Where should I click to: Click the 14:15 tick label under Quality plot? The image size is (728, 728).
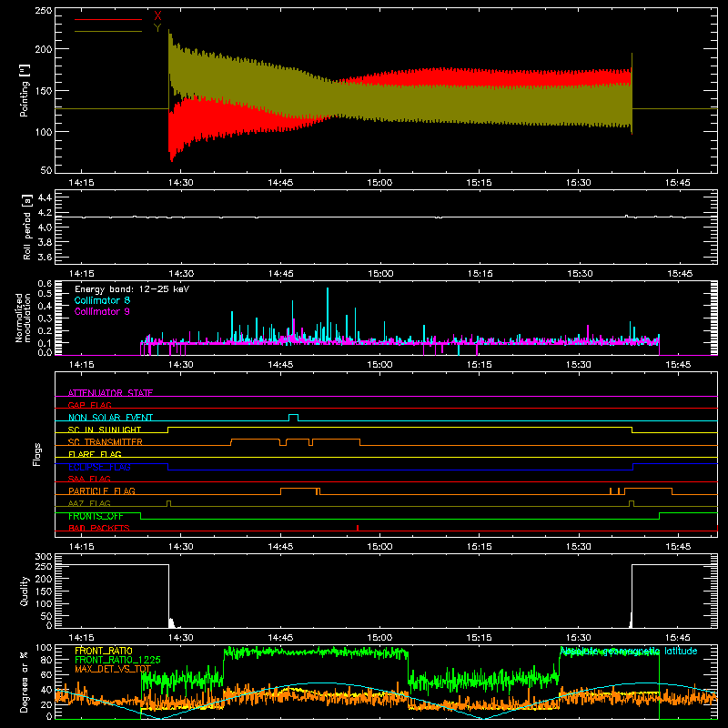[x=81, y=638]
